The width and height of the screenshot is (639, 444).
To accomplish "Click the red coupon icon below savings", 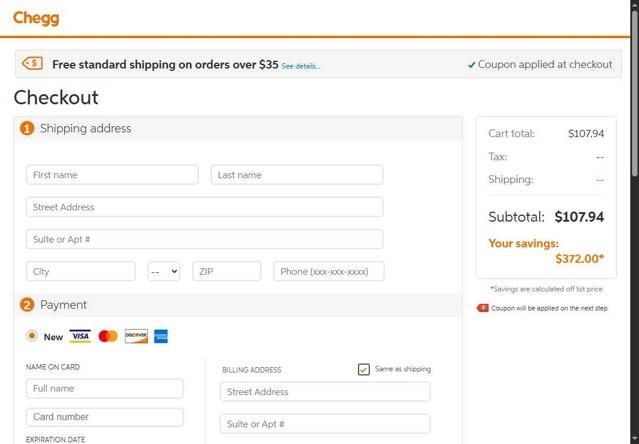I will point(483,308).
